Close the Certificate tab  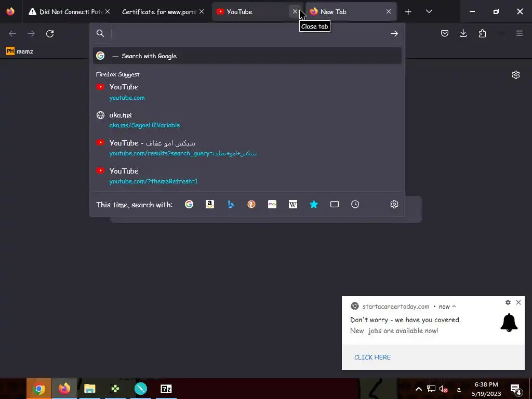(x=202, y=11)
